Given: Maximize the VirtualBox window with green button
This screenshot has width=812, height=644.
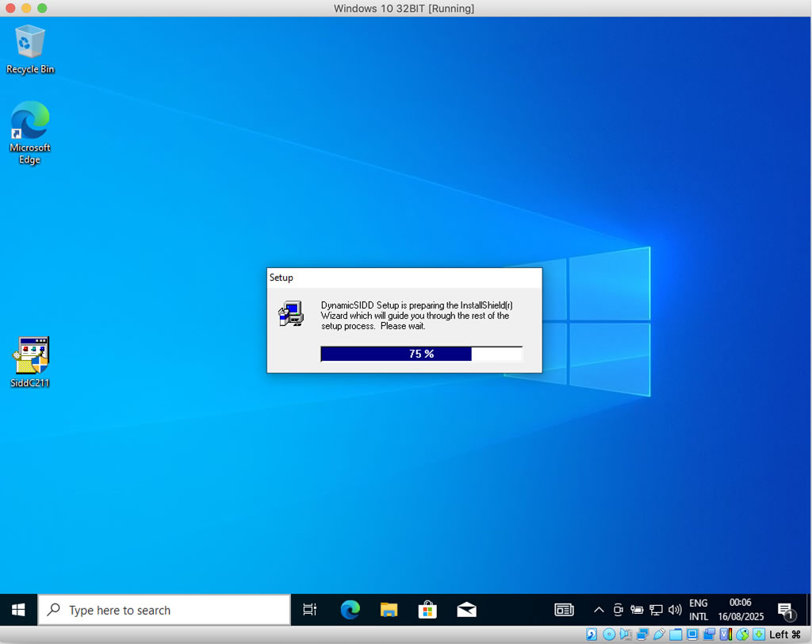Looking at the screenshot, I should click(x=43, y=8).
